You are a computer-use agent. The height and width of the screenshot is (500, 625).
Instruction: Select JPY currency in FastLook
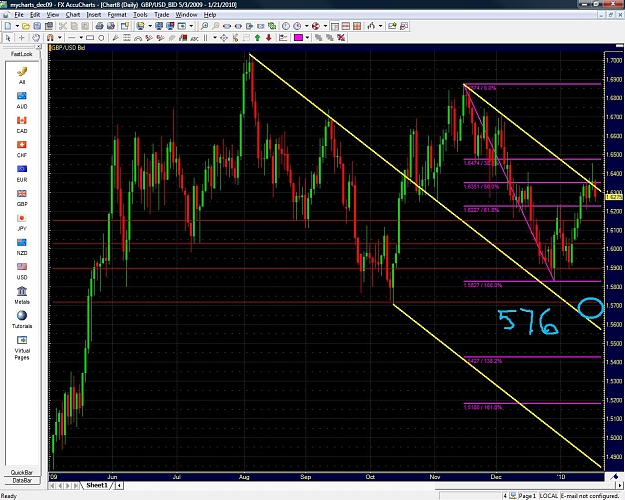(22, 222)
